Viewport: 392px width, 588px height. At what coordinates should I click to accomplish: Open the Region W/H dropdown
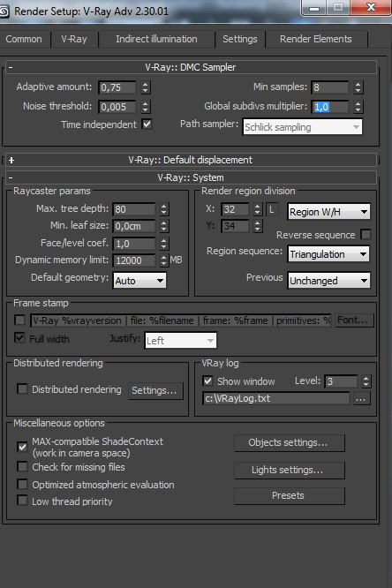(328, 212)
